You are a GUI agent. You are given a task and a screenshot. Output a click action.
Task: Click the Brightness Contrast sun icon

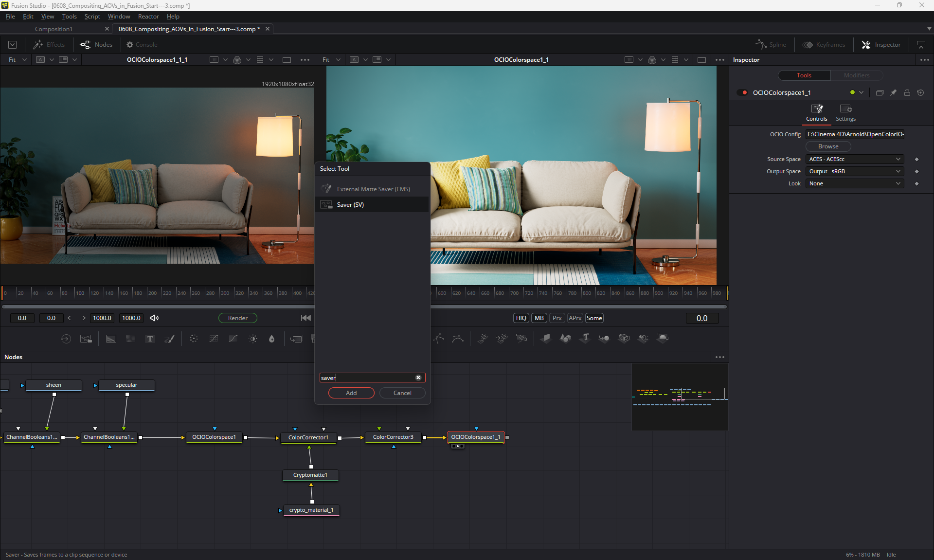(253, 339)
